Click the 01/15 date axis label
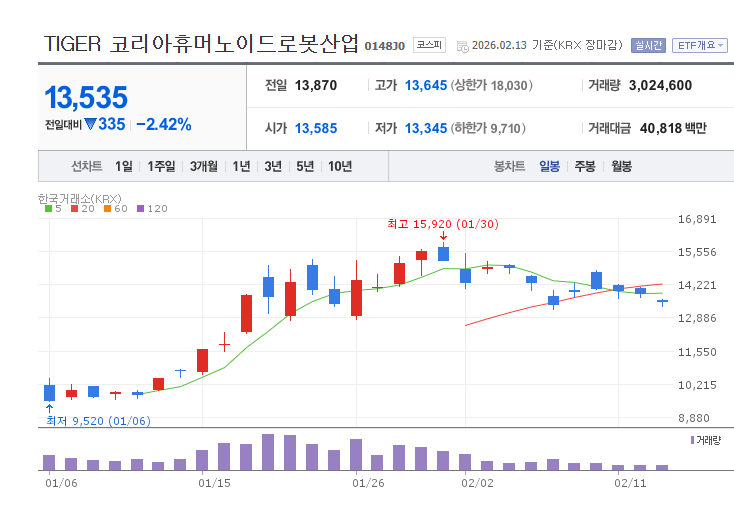 [x=214, y=483]
